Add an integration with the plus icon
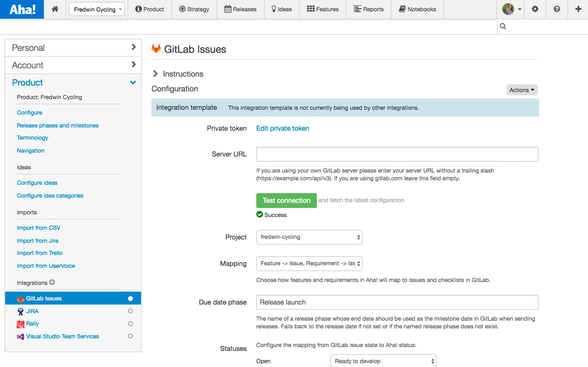Viewport: 588px width, 367px height. coord(52,282)
